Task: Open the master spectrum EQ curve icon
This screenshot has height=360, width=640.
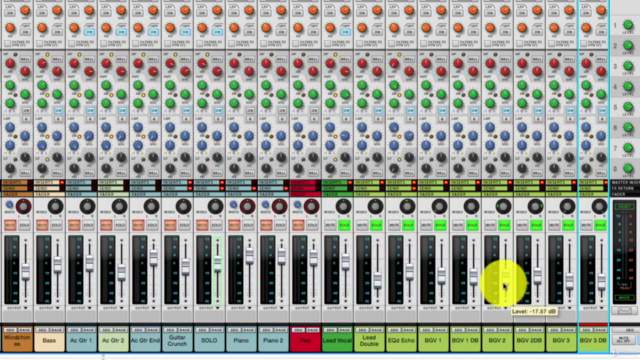Action: pos(624,311)
